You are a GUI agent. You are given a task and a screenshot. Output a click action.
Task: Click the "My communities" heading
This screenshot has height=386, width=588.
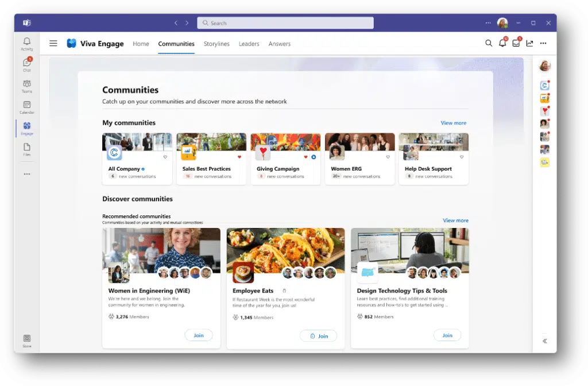pos(129,123)
